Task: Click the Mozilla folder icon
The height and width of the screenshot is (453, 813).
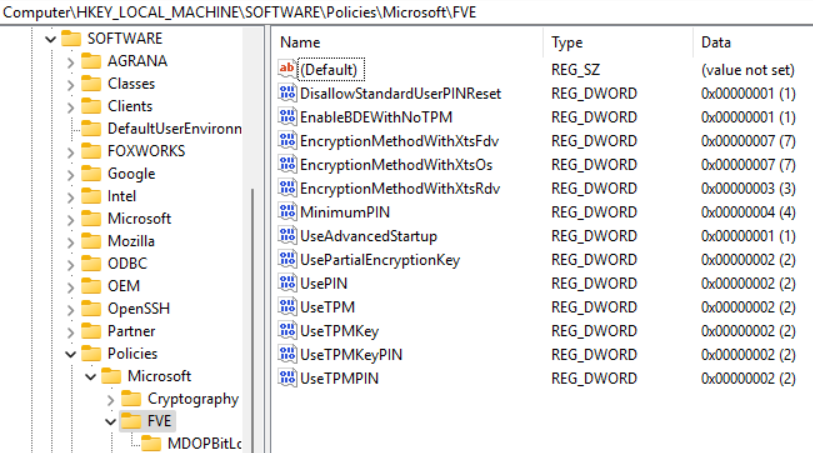Action: (x=91, y=242)
